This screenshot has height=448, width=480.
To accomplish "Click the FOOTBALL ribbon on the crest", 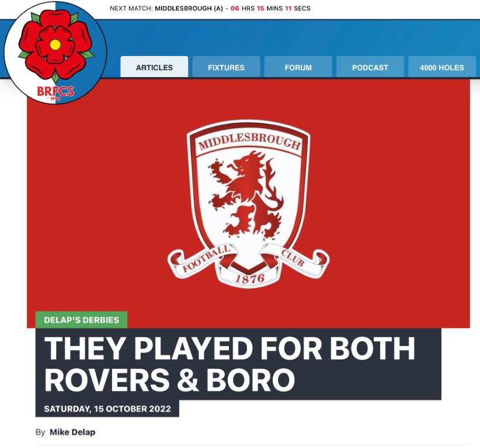I will click(206, 259).
